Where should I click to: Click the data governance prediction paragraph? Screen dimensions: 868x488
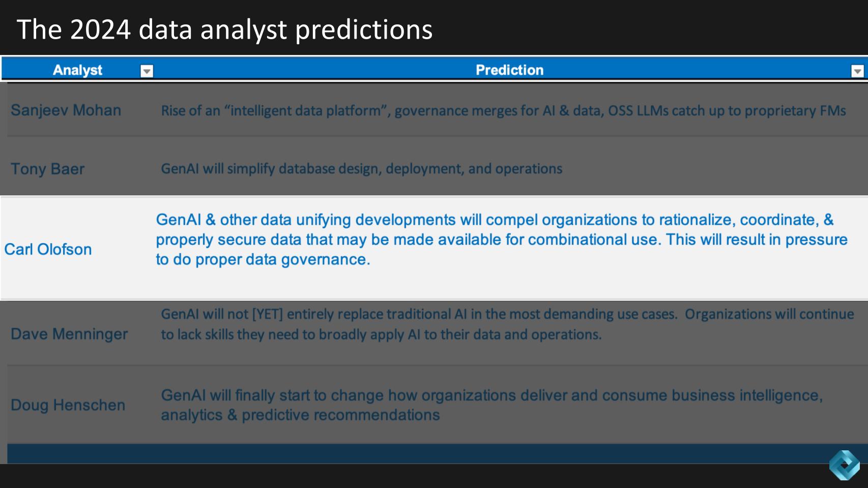(x=501, y=240)
